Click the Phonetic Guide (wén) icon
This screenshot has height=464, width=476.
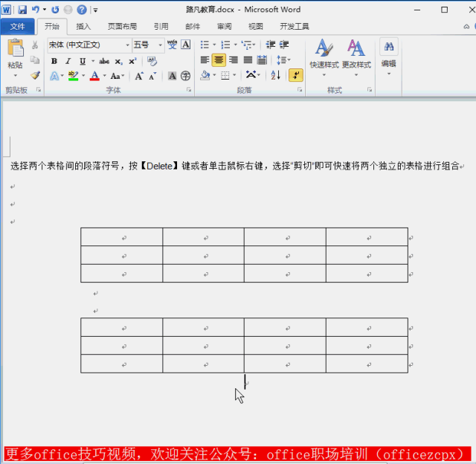172,45
